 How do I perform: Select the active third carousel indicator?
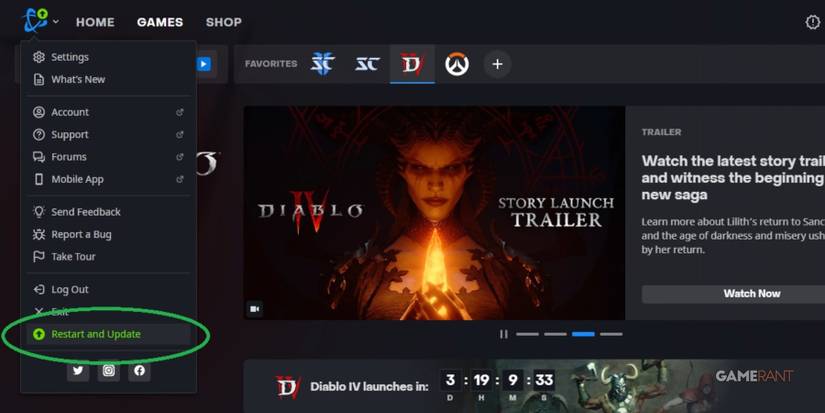coord(583,334)
